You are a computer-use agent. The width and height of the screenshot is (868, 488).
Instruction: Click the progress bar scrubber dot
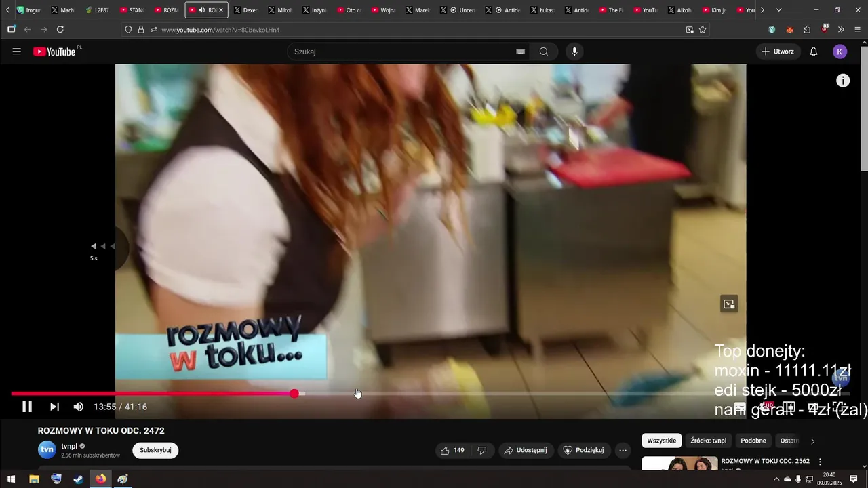coord(294,394)
